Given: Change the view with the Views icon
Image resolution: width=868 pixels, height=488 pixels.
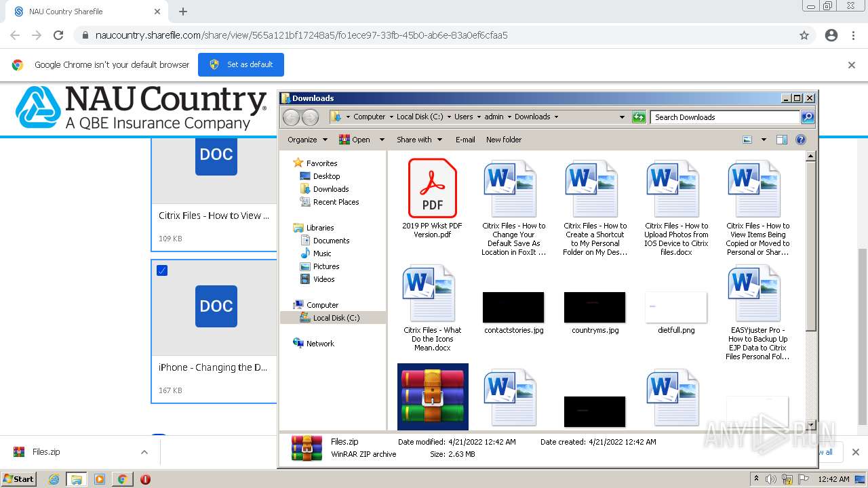Looking at the screenshot, I should click(747, 140).
